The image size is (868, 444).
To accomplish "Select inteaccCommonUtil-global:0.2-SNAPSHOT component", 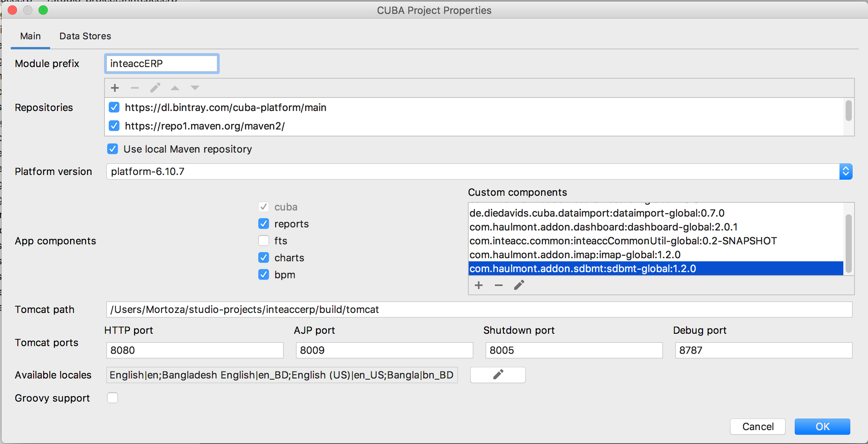I will [x=656, y=241].
